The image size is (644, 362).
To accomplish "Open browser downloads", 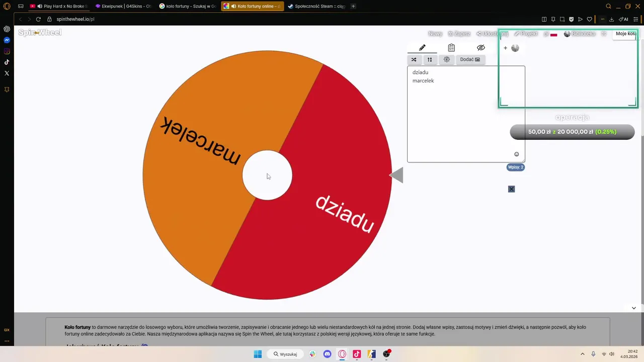I will pyautogui.click(x=611, y=19).
